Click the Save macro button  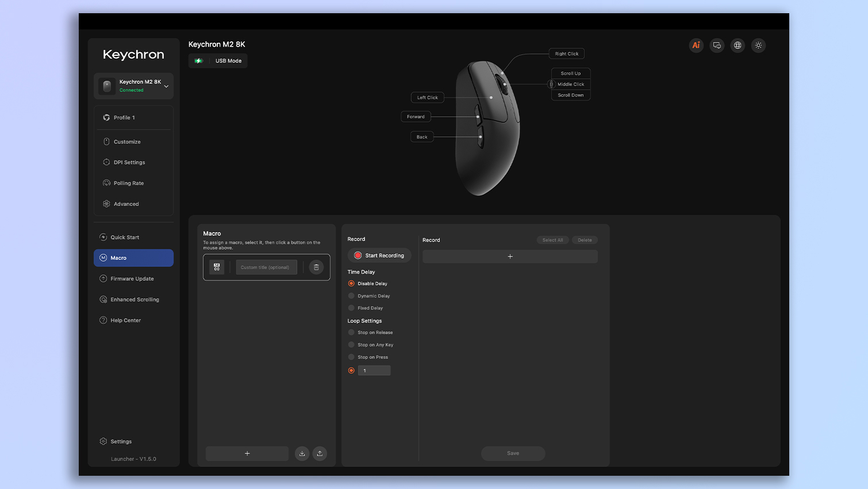513,453
